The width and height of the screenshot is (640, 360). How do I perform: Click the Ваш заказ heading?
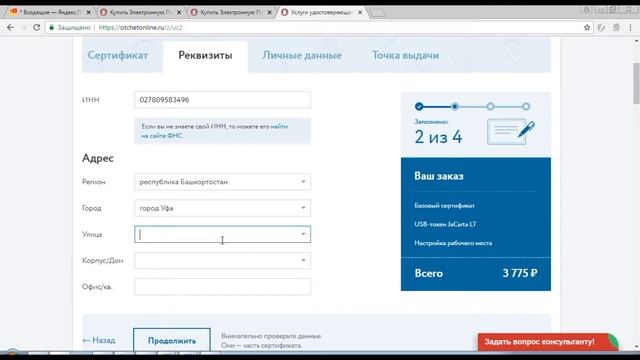pyautogui.click(x=439, y=176)
